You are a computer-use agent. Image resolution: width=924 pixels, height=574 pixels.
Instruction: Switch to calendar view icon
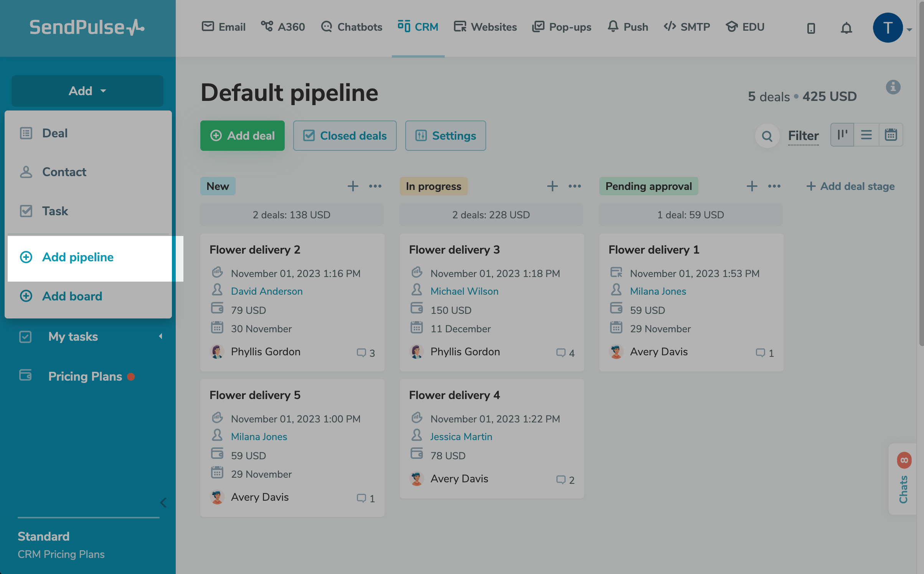[891, 135]
